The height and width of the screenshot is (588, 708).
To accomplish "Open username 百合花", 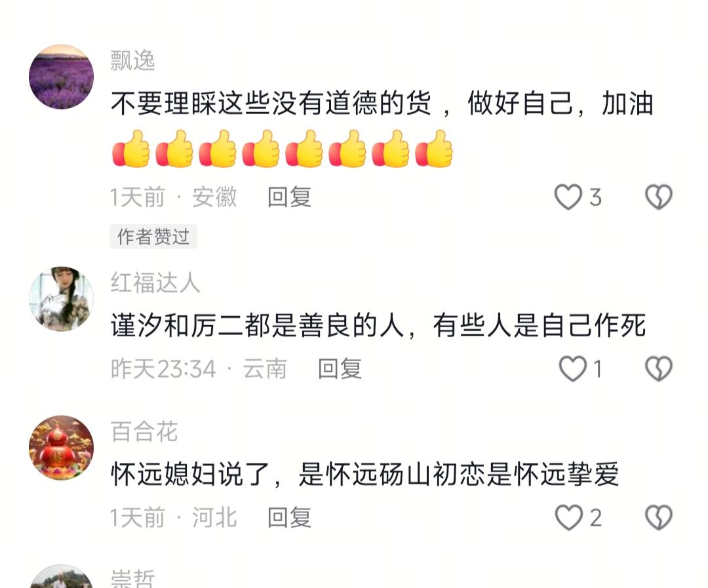I will click(x=144, y=432).
